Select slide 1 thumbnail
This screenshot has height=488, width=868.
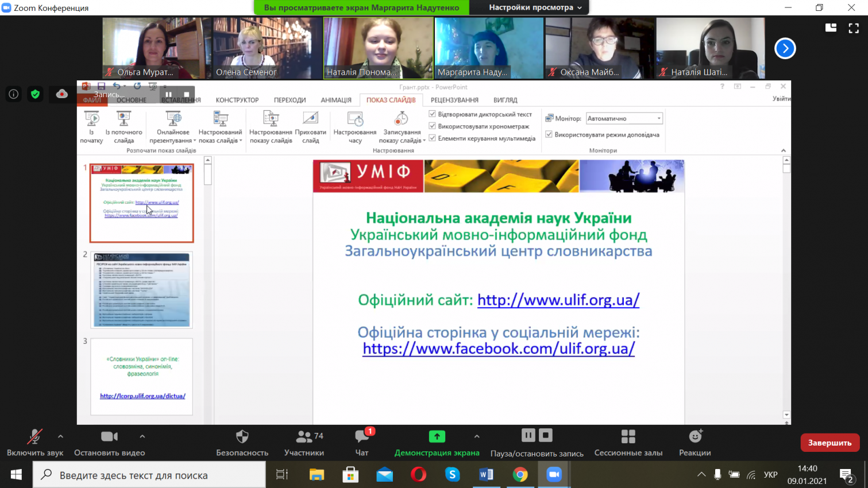142,203
